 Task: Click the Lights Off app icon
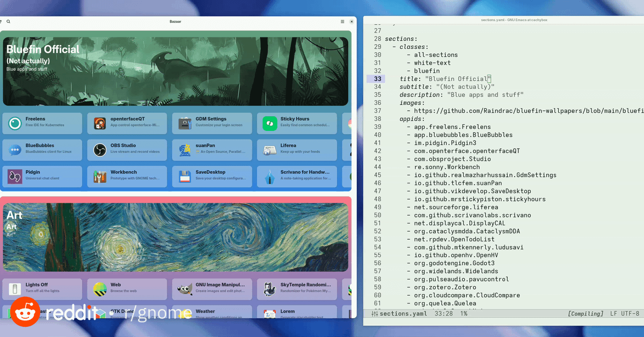[15, 289]
